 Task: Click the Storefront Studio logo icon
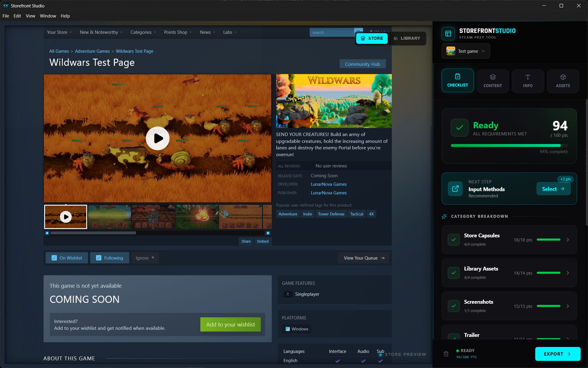pyautogui.click(x=448, y=33)
